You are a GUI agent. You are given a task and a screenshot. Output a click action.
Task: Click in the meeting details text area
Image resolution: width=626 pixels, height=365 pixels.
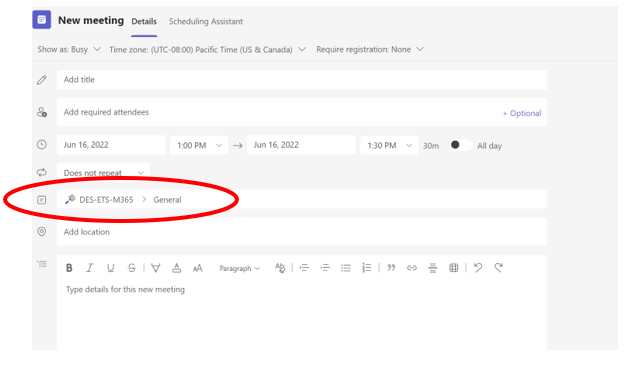point(302,315)
